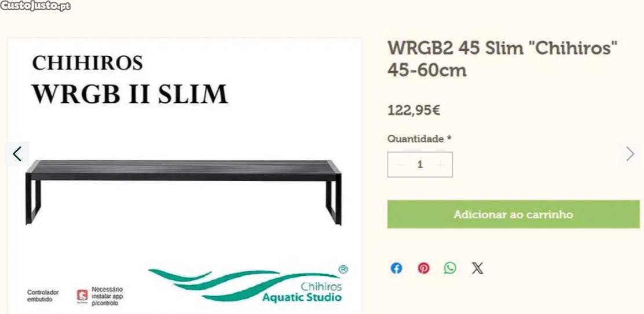The image size is (644, 314).
Task: Click Controlador embutido text
Action: (x=43, y=296)
